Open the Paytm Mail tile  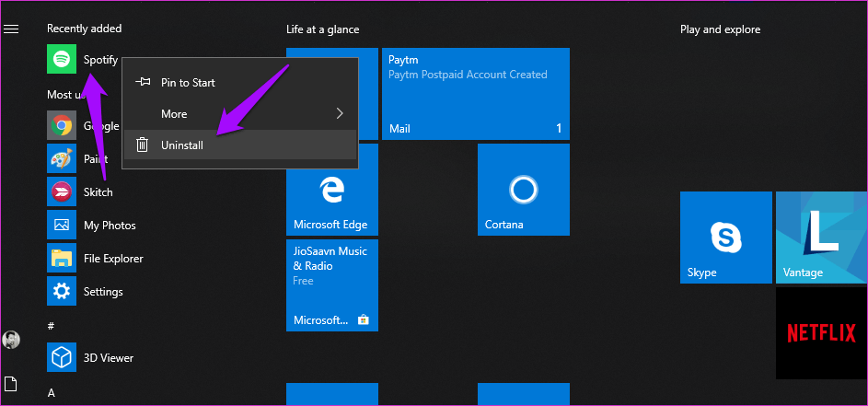pyautogui.click(x=476, y=94)
